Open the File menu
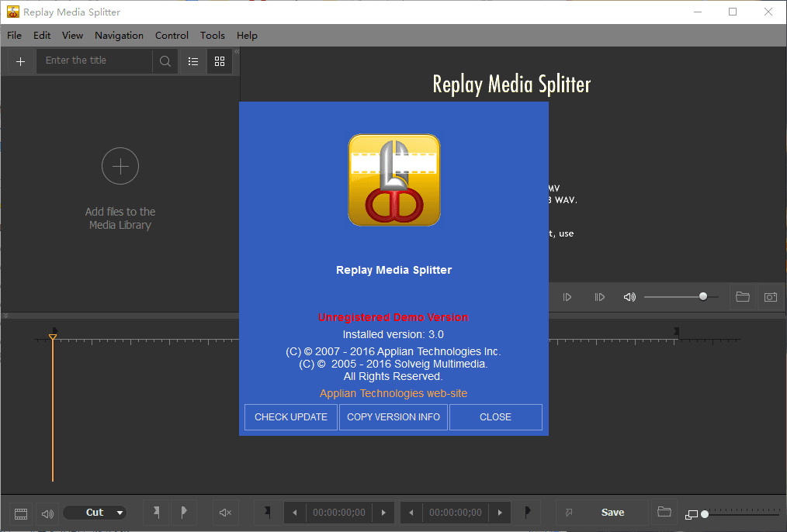The image size is (787, 532). tap(14, 36)
